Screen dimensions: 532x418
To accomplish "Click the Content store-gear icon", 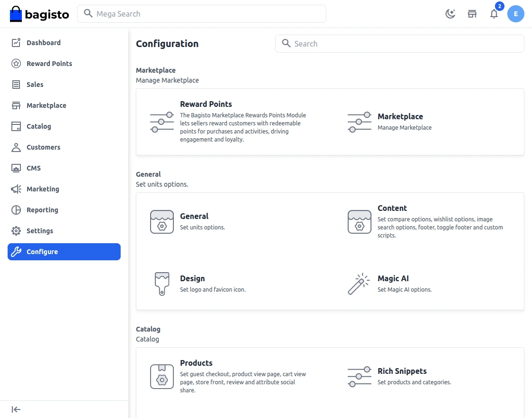I will tap(359, 222).
